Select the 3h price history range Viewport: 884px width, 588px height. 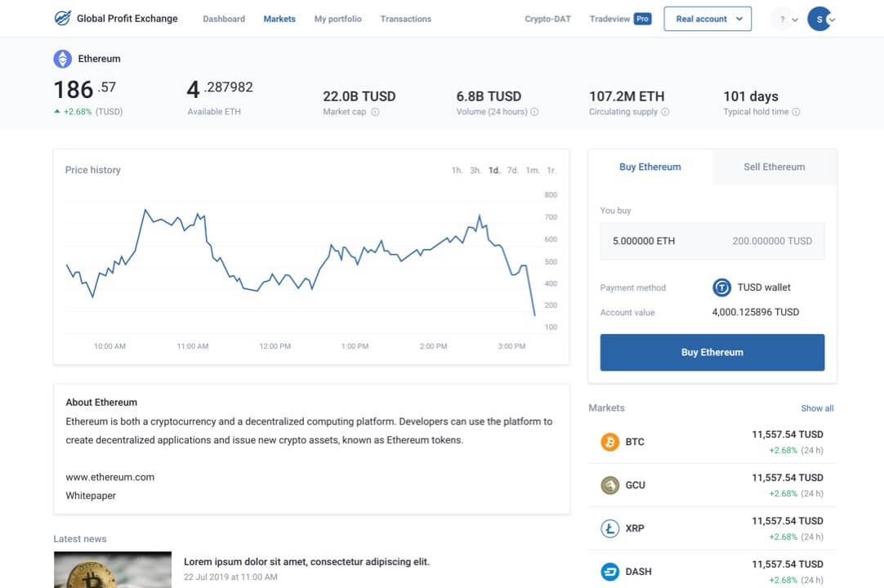click(x=475, y=170)
